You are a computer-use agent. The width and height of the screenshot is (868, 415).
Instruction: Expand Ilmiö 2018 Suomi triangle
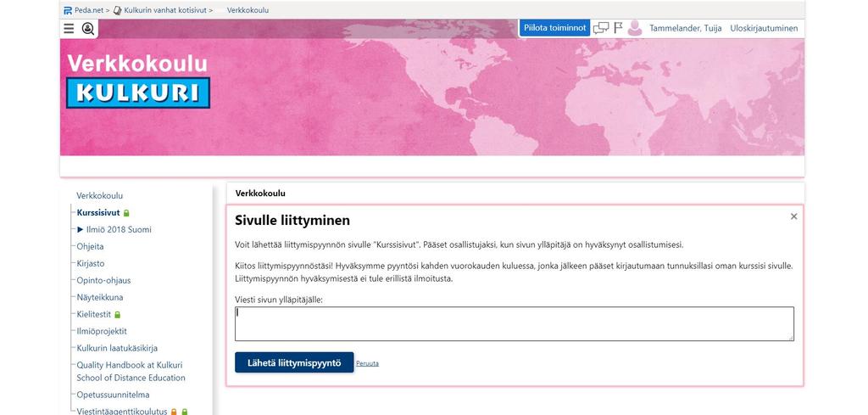[x=81, y=229]
